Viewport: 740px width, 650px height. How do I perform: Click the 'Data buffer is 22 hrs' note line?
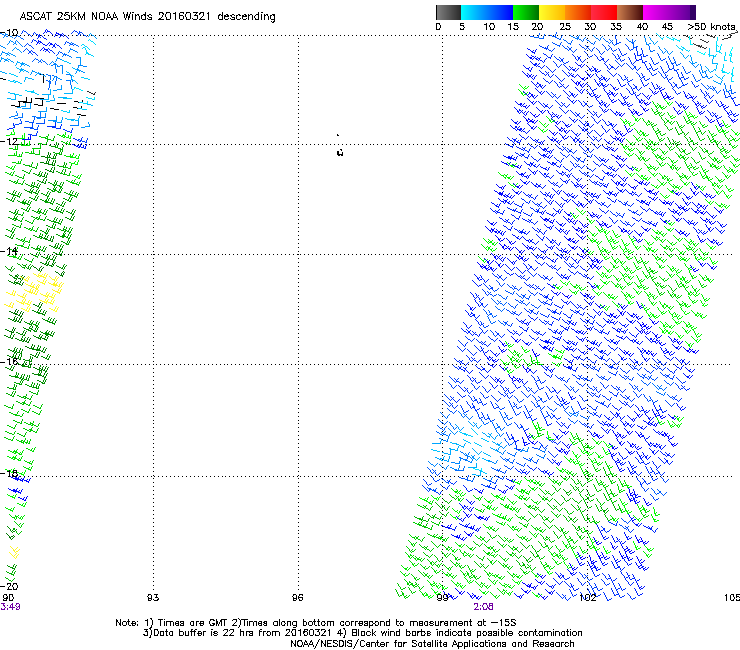pos(362,633)
